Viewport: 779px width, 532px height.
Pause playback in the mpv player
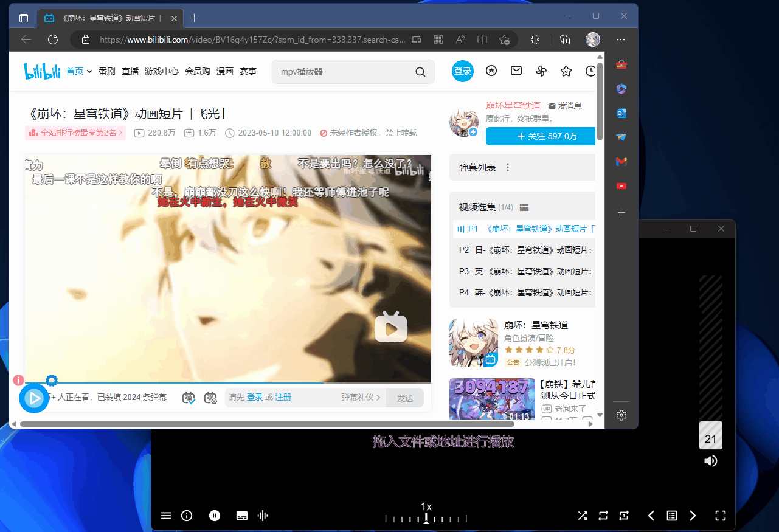(x=215, y=515)
